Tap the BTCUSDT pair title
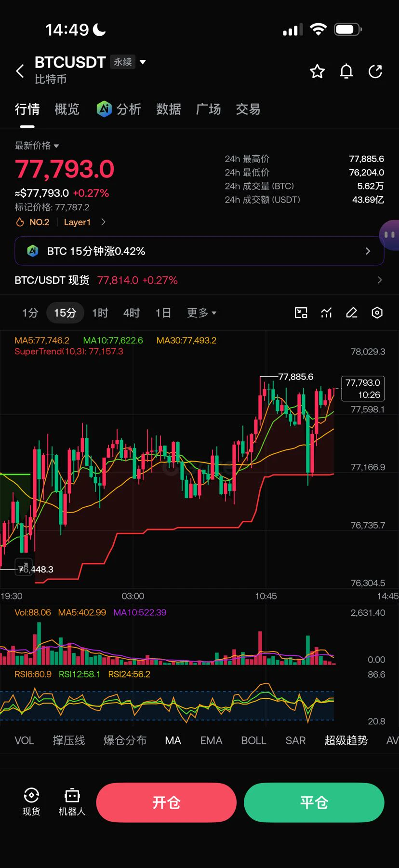The height and width of the screenshot is (868, 399). coord(70,62)
